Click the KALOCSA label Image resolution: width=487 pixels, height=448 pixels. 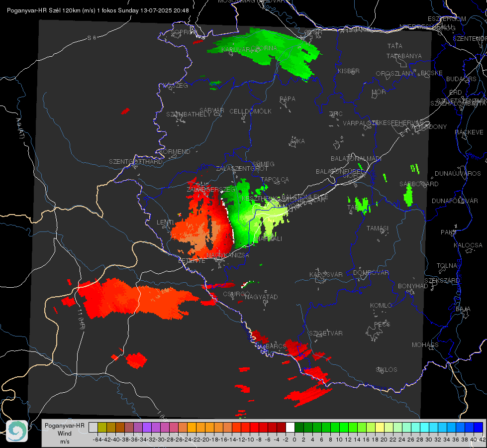(x=468, y=245)
